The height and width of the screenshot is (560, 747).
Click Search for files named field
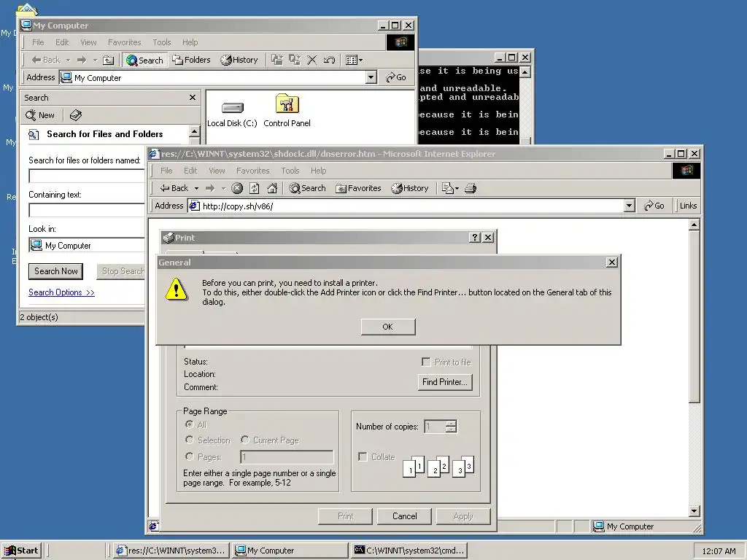(87, 176)
